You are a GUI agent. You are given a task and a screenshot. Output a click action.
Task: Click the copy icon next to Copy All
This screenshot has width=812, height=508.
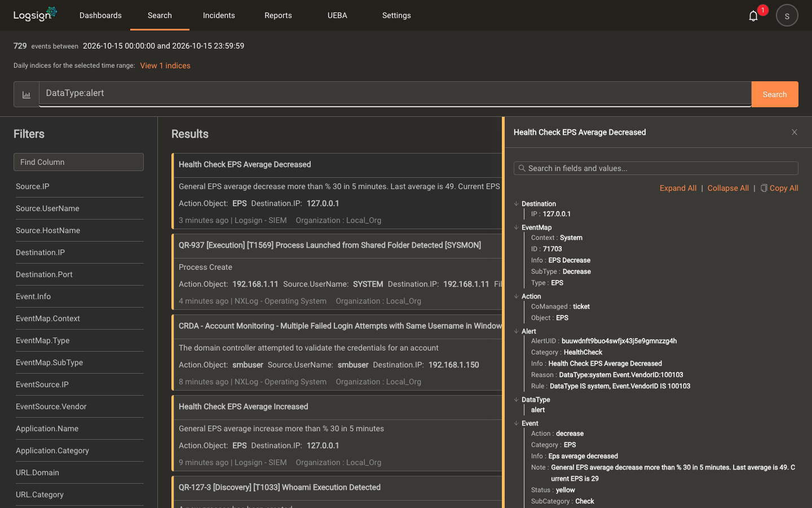coord(764,188)
